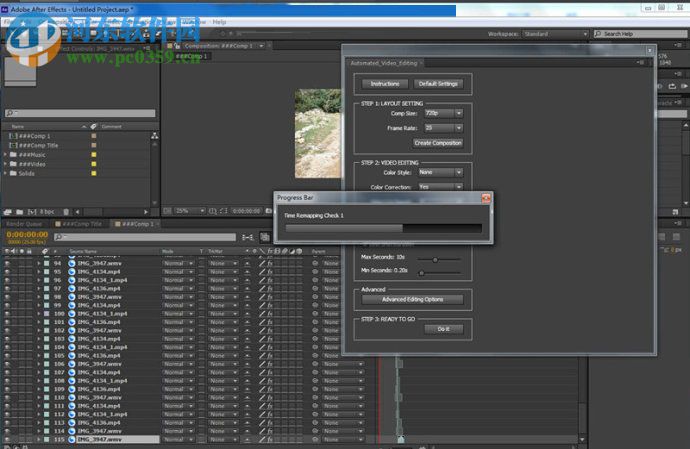The width and height of the screenshot is (690, 449).
Task: Open the Color Style dropdown
Action: 440,173
